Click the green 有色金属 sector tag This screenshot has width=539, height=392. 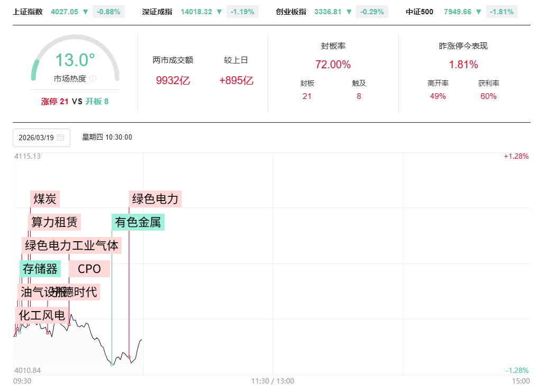(138, 222)
